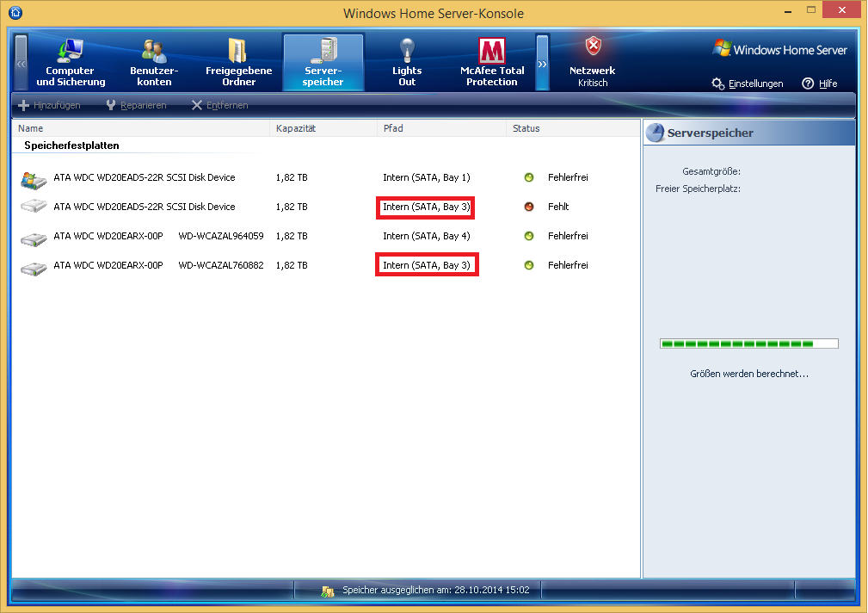868x613 pixels.
Task: Click the 'Fehlt' status text
Action: (x=558, y=207)
